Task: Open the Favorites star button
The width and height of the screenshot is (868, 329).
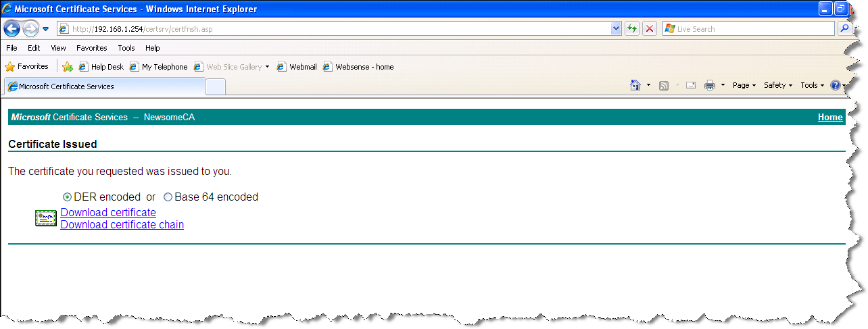Action: coord(27,67)
